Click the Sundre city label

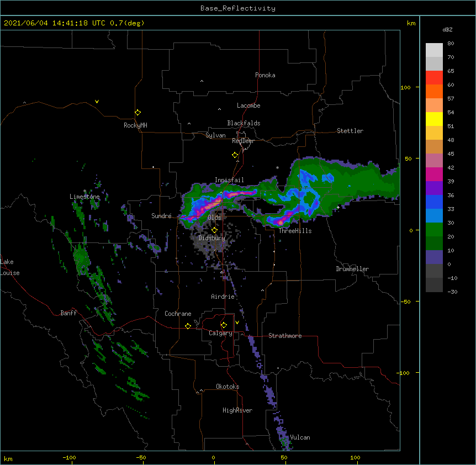[x=161, y=216]
